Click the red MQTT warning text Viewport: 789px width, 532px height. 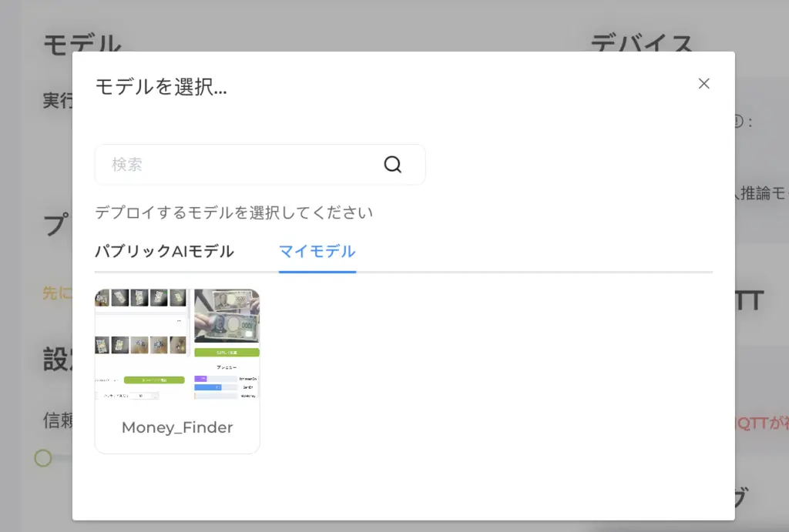point(762,423)
